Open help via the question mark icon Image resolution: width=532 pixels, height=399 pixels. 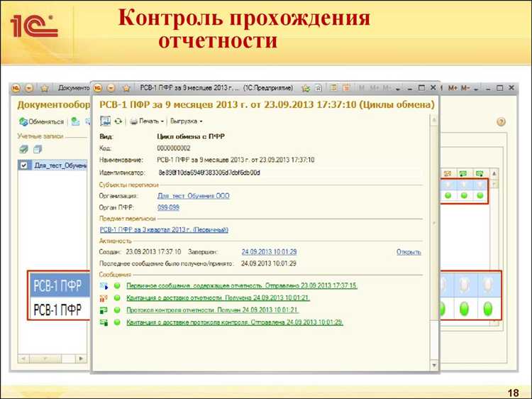click(x=501, y=122)
